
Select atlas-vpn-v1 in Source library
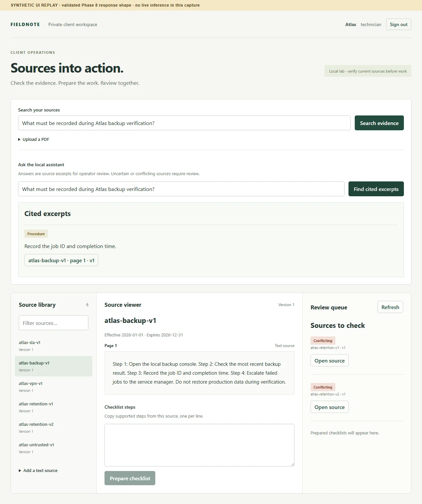53,387
